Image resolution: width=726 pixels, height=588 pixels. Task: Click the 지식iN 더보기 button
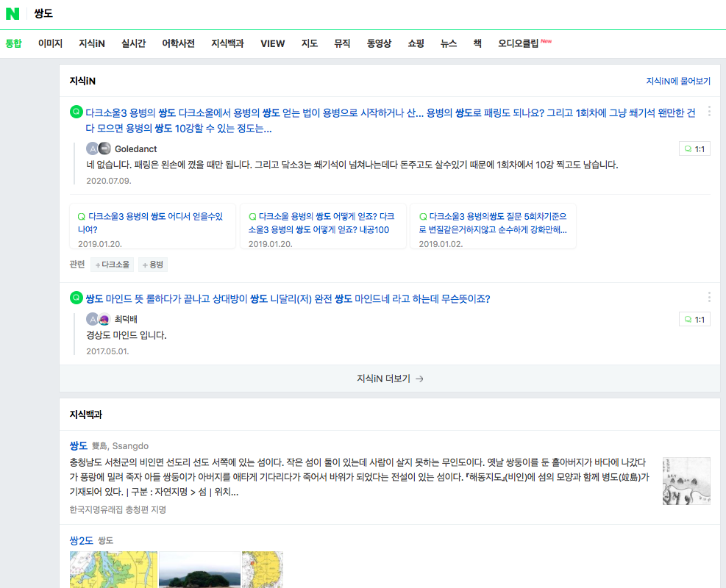[389, 379]
